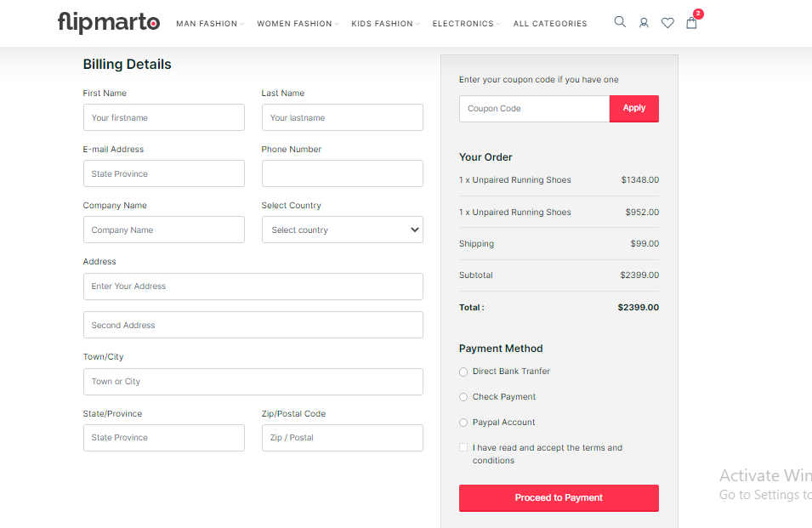812x528 pixels.
Task: Click the First Name input field
Action: point(163,117)
